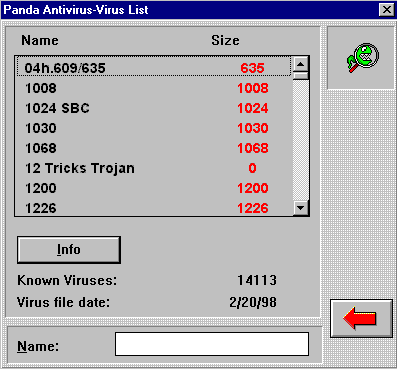Select the 12 Tricks Trojan entry
This screenshot has height=369, width=397.
pos(154,168)
